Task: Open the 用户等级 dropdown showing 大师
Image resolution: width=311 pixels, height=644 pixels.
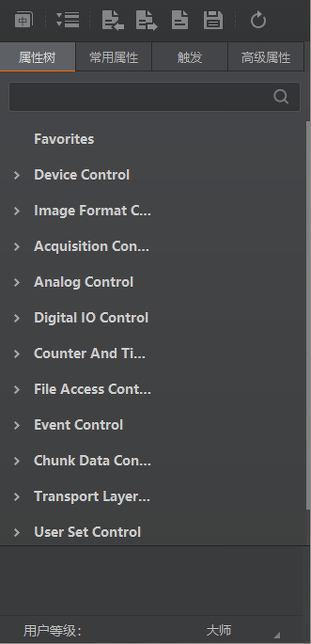Action: 243,630
